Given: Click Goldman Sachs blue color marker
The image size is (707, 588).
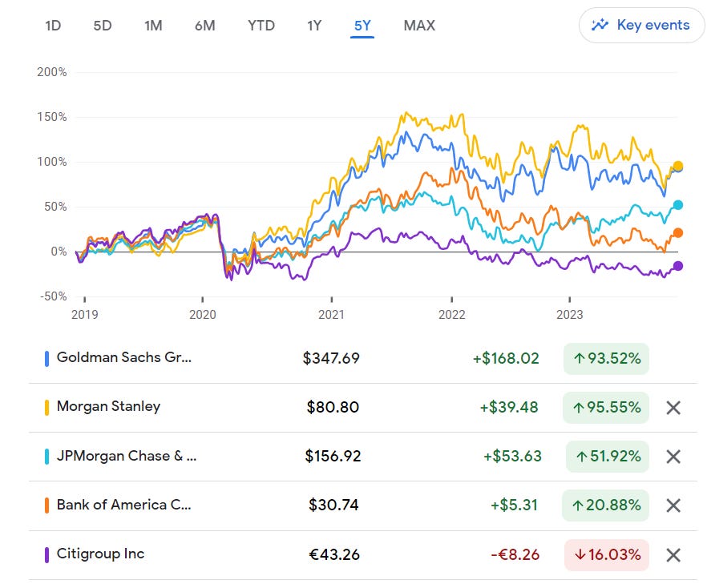Looking at the screenshot, I should coord(46,359).
